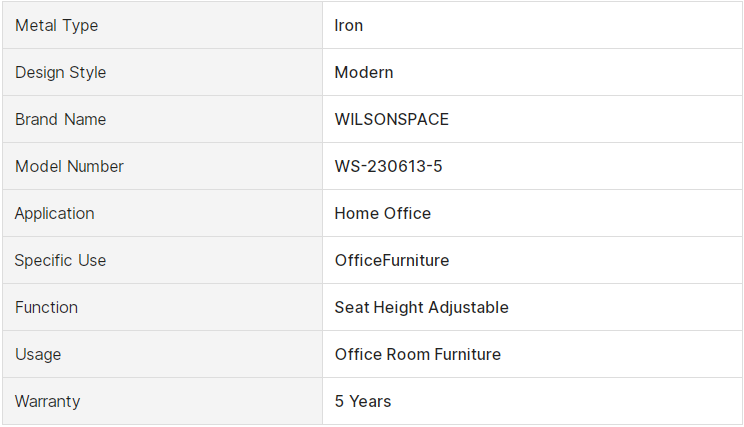
Task: Click the Design Style label
Action: point(60,72)
